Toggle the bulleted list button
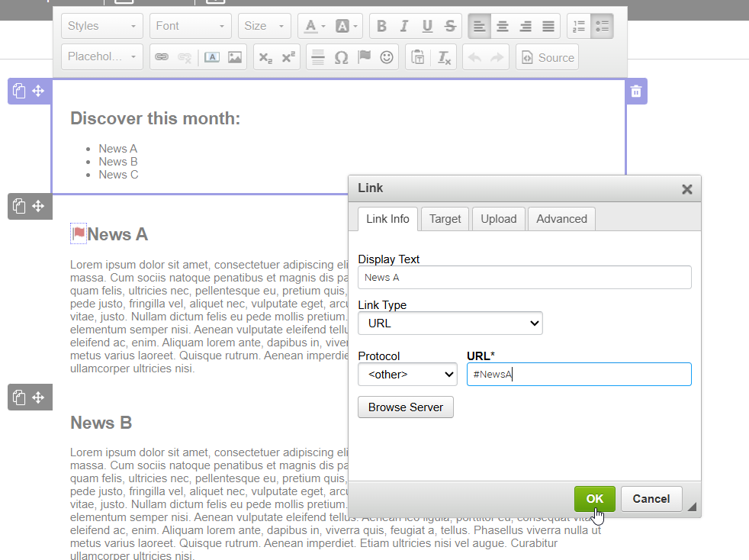This screenshot has width=749, height=560. coord(602,26)
